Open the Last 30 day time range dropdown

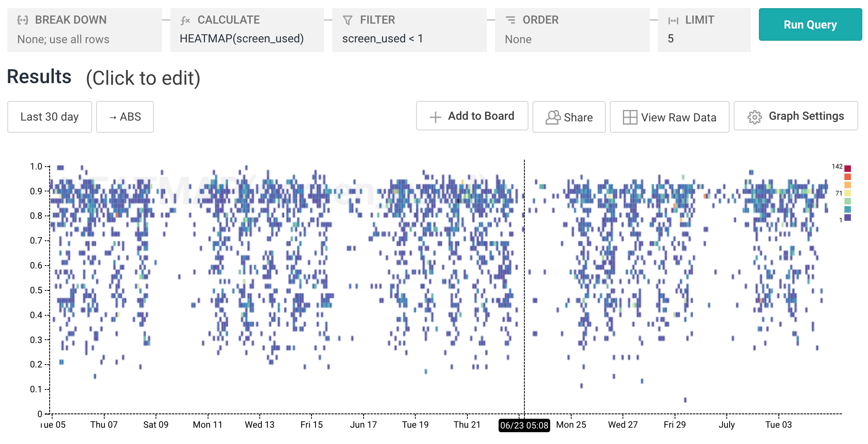[x=50, y=117]
